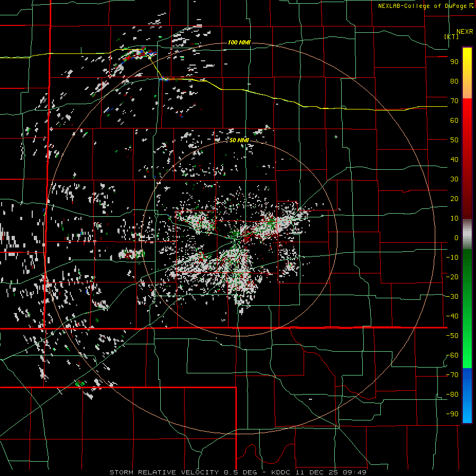
Task: Click the 20 value on velocity scale
Action: (x=454, y=198)
